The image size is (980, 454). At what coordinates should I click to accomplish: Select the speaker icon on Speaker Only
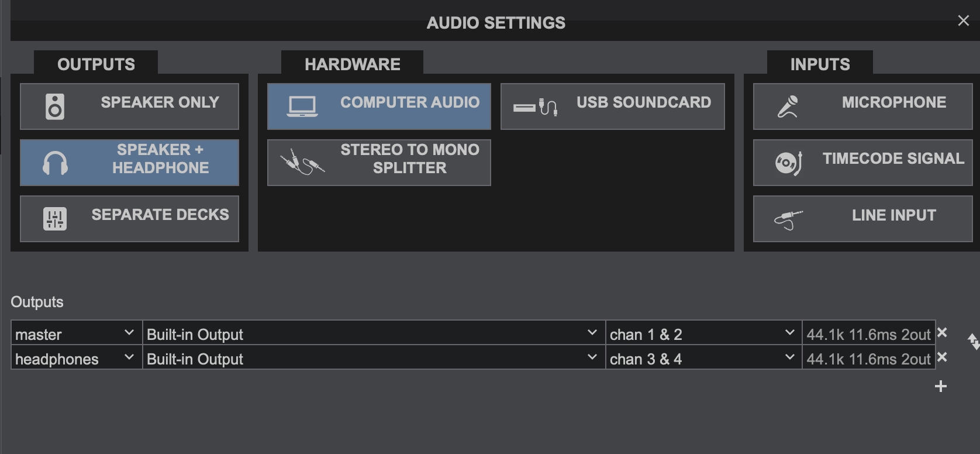coord(55,106)
